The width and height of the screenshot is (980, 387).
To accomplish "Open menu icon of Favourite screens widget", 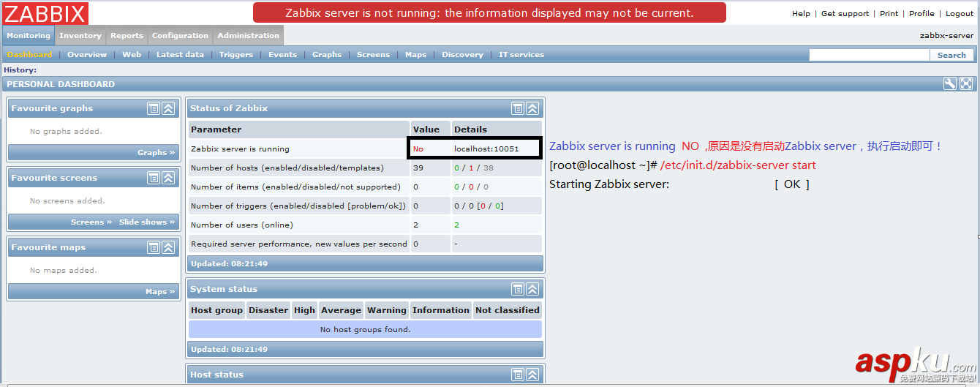I will coord(154,178).
